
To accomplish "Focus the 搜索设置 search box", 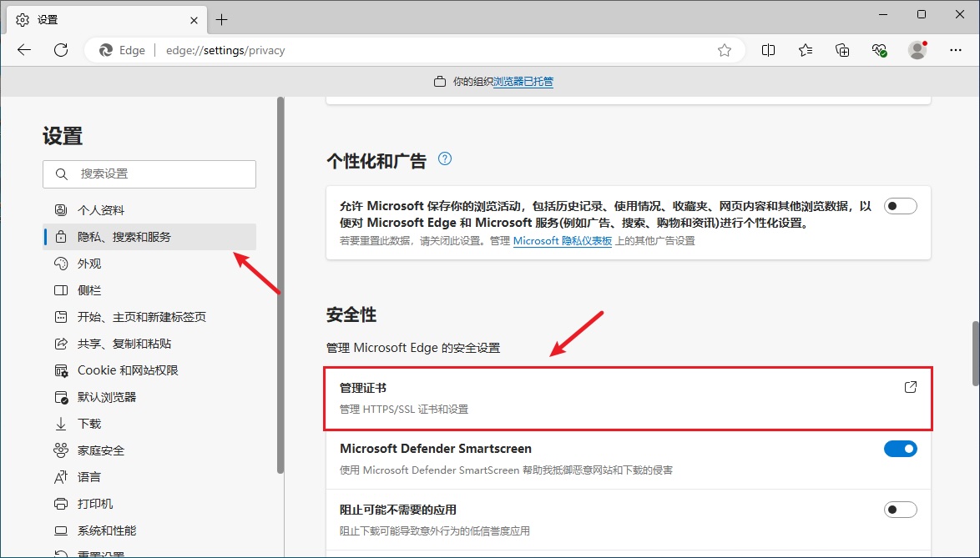I will pos(149,174).
